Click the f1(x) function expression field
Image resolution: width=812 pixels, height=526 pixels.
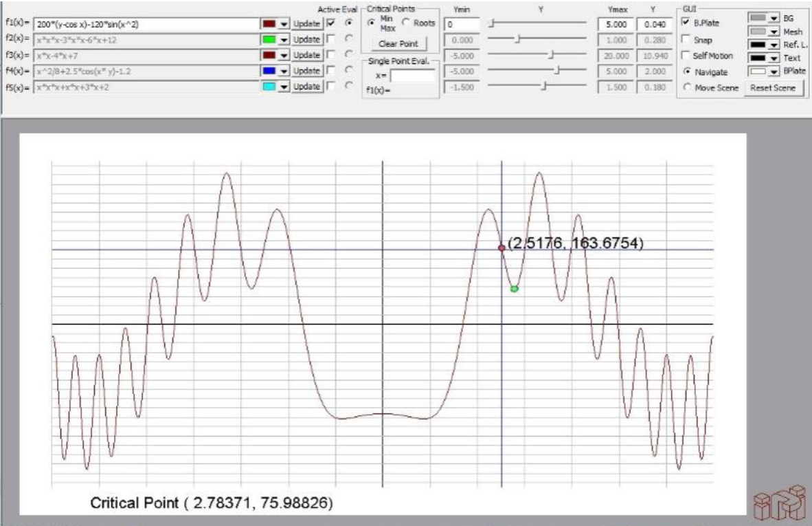click(146, 23)
